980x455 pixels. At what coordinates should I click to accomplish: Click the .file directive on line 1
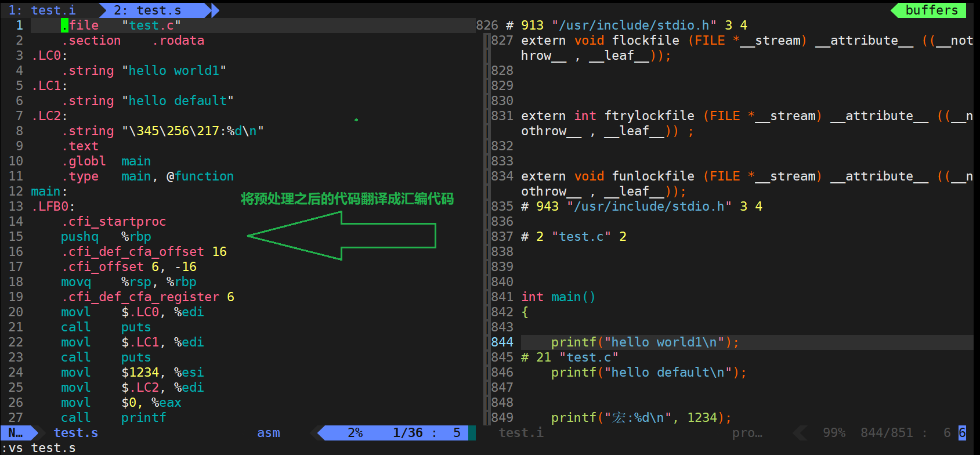[x=80, y=25]
